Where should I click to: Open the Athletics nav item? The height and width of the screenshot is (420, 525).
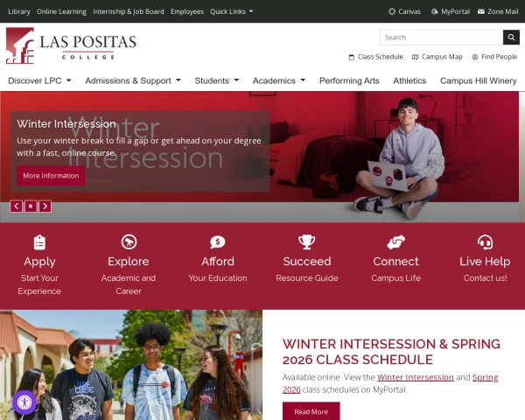point(409,80)
